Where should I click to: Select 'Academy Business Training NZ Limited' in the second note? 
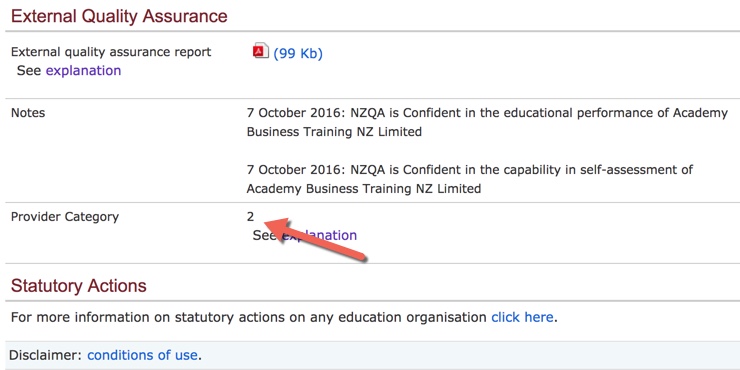[x=364, y=189]
